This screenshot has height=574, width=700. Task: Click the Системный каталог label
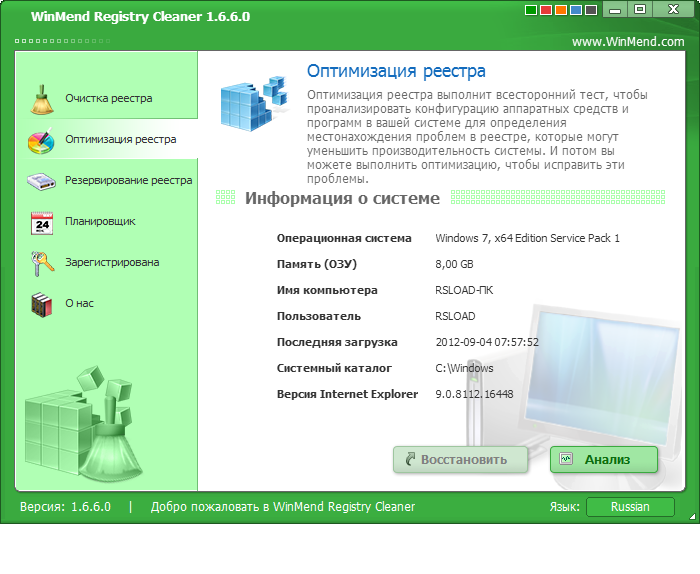(x=334, y=368)
